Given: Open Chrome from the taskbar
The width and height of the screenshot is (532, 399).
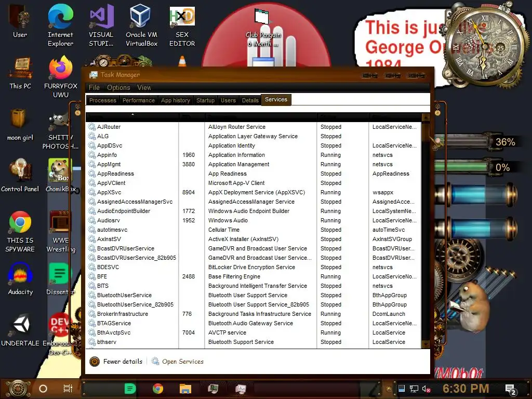Looking at the screenshot, I should 158,389.
